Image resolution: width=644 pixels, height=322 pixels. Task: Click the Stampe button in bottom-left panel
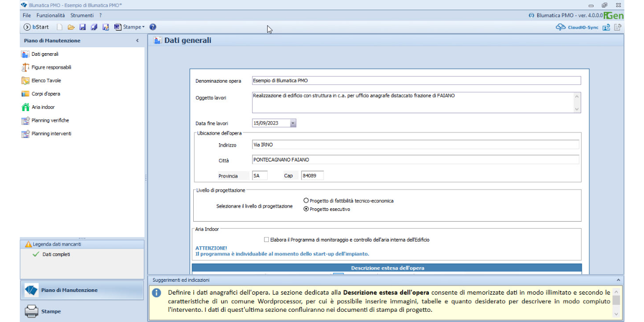pyautogui.click(x=51, y=311)
